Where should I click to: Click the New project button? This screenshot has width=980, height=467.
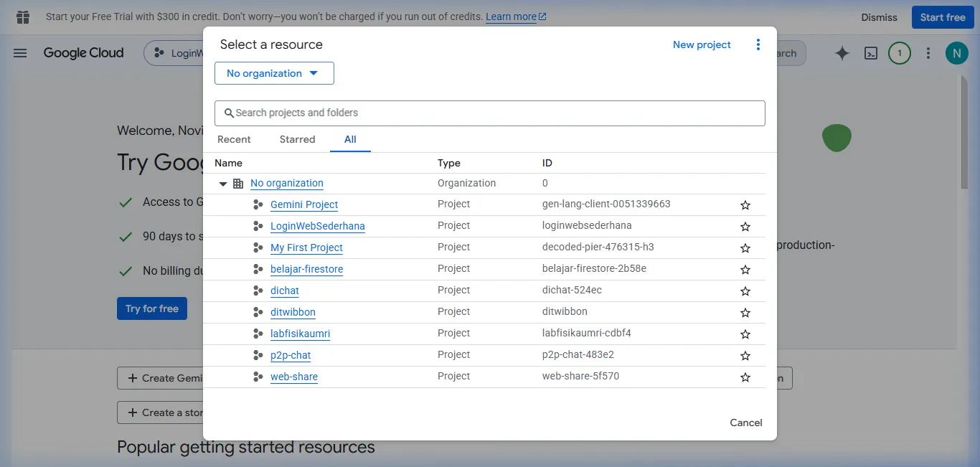(x=702, y=44)
